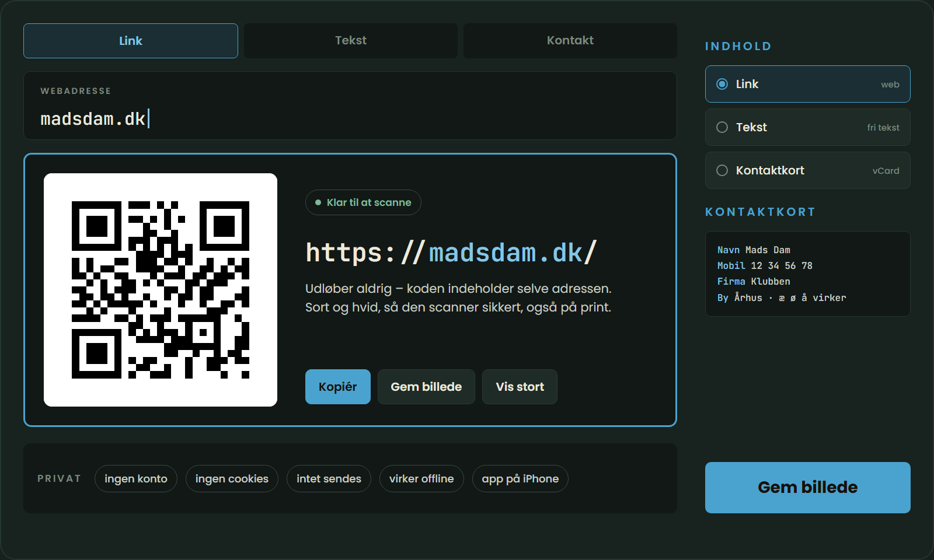
Task: Select the Kontaktkort radio option
Action: pos(808,170)
